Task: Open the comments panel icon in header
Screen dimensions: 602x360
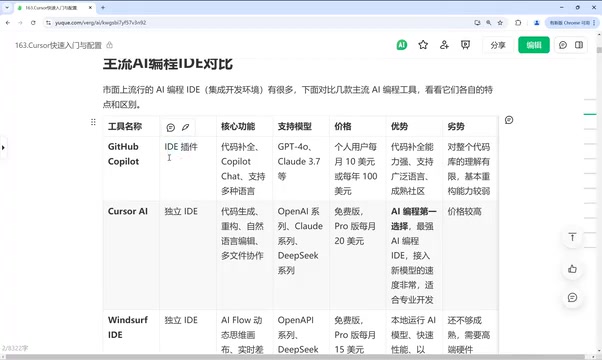Action: (563, 45)
